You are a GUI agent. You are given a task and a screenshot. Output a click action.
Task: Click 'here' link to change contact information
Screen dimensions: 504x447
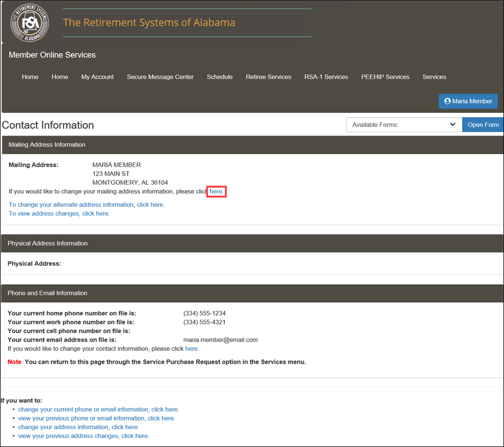[192, 349]
